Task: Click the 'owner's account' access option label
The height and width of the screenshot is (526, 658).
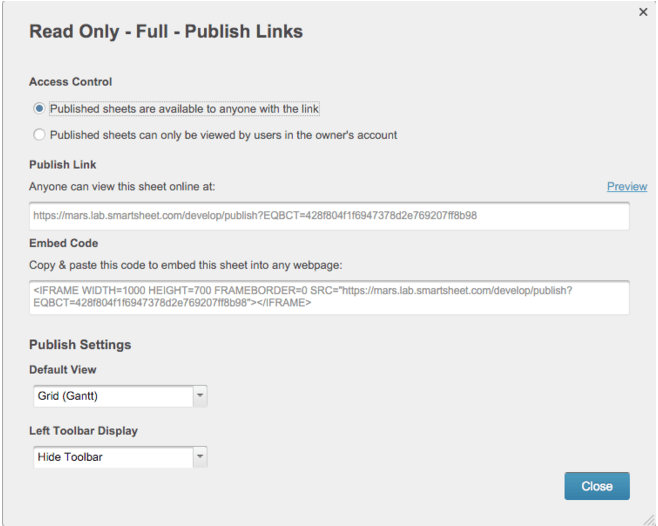Action: 223,135
